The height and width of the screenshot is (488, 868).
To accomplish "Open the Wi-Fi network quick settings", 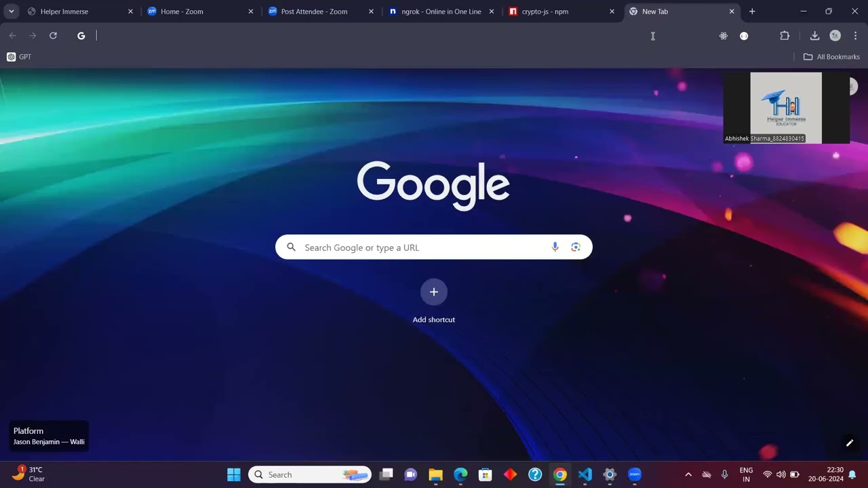I will [768, 474].
